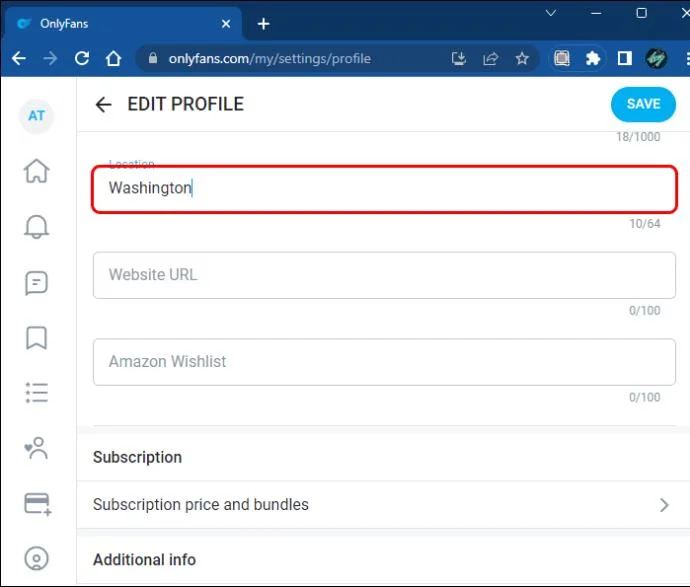Open My profile icon in sidebar
690x587 pixels.
37,559
